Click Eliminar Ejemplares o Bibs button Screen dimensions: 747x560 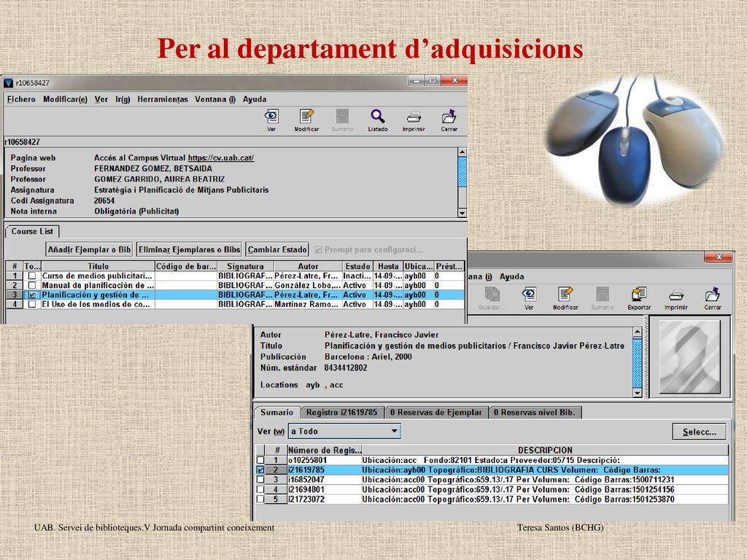(x=190, y=249)
